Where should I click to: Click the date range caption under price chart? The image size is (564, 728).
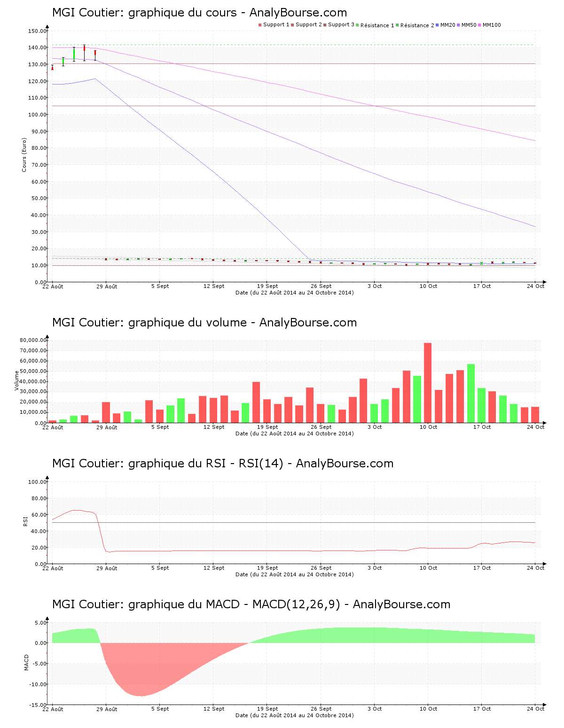coord(295,293)
